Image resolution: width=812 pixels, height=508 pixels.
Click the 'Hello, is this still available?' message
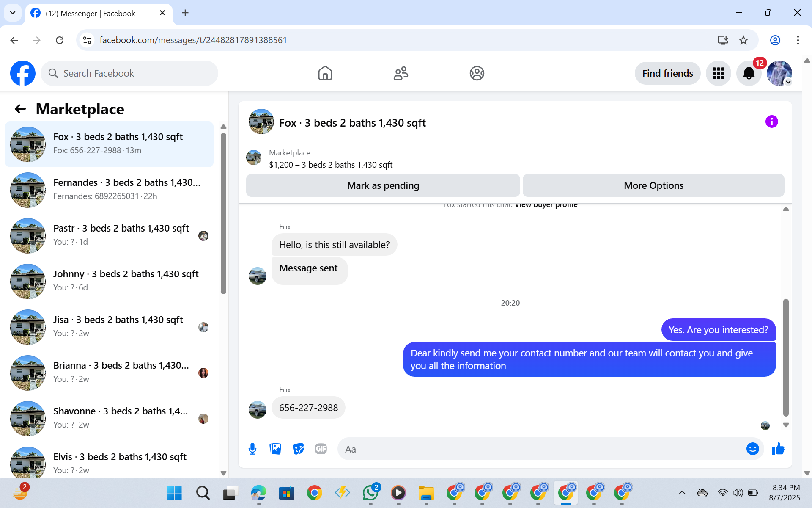coord(334,245)
